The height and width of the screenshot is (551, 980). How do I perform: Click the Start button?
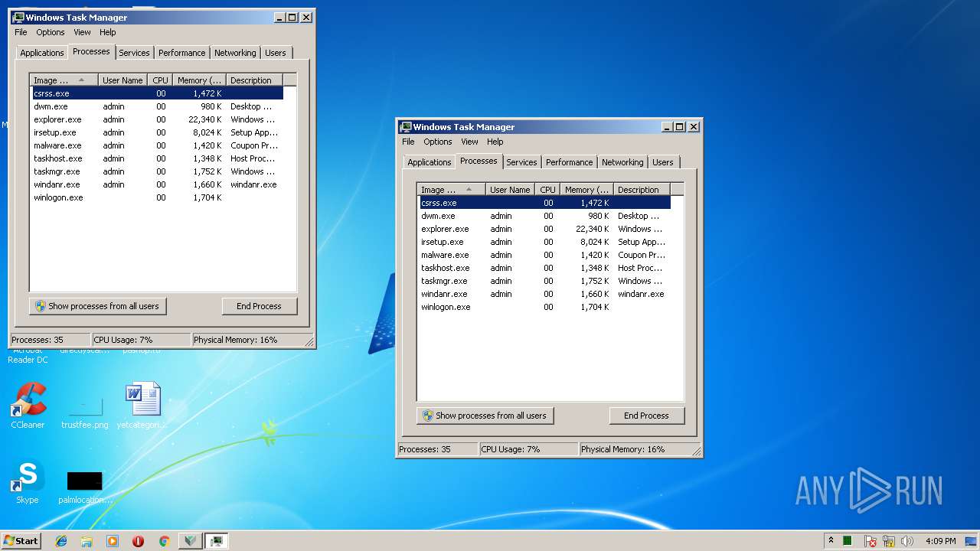coord(21,541)
